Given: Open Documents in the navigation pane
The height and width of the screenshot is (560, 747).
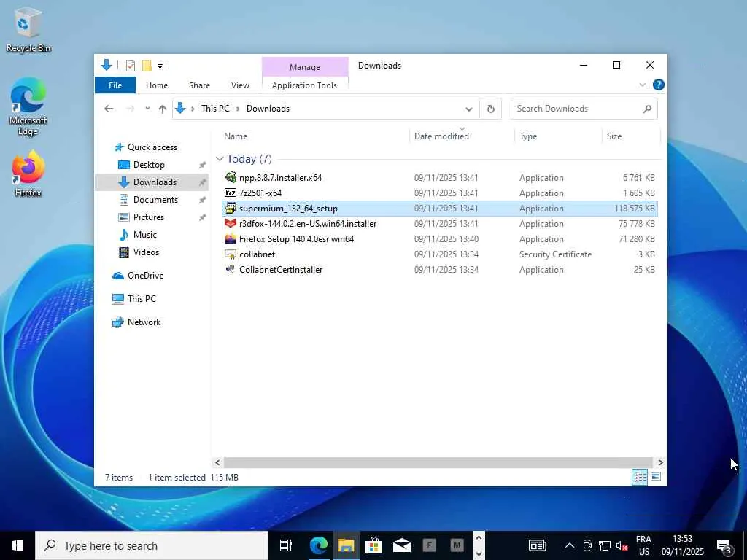Looking at the screenshot, I should (x=155, y=200).
